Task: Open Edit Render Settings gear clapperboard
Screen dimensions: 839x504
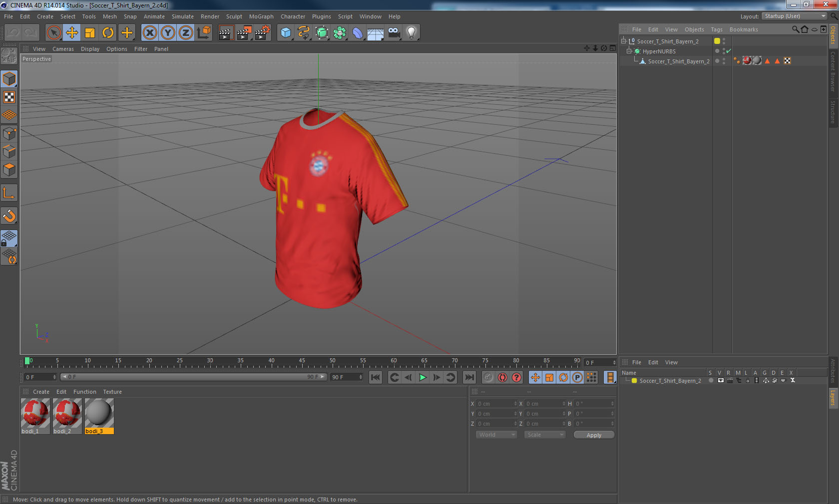Action: (263, 33)
